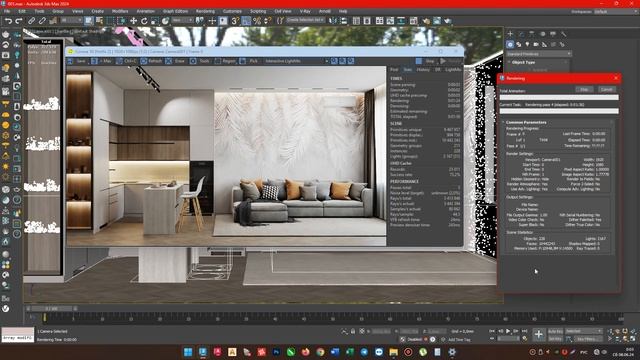Select the Geometry category button
640x360 pixels.
[510, 44]
